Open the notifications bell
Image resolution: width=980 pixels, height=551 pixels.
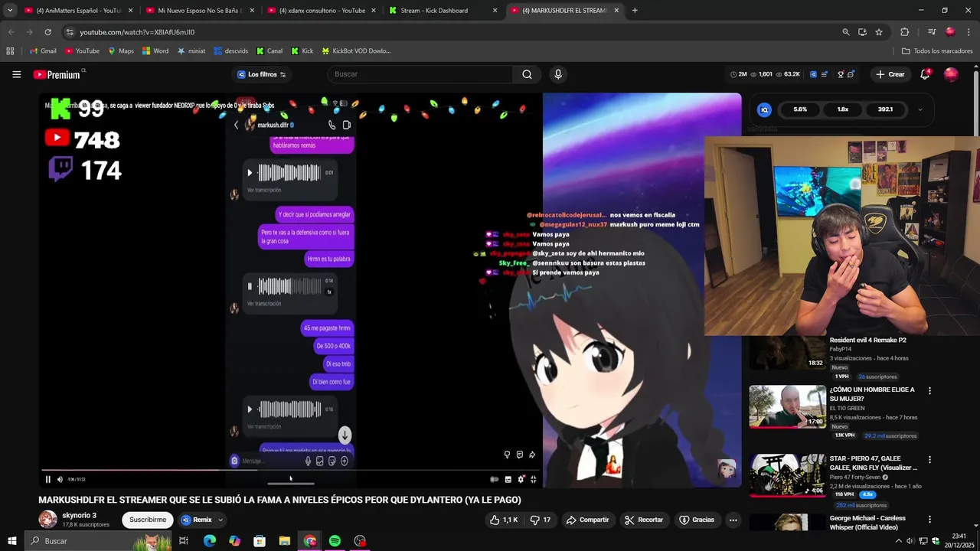(x=925, y=74)
